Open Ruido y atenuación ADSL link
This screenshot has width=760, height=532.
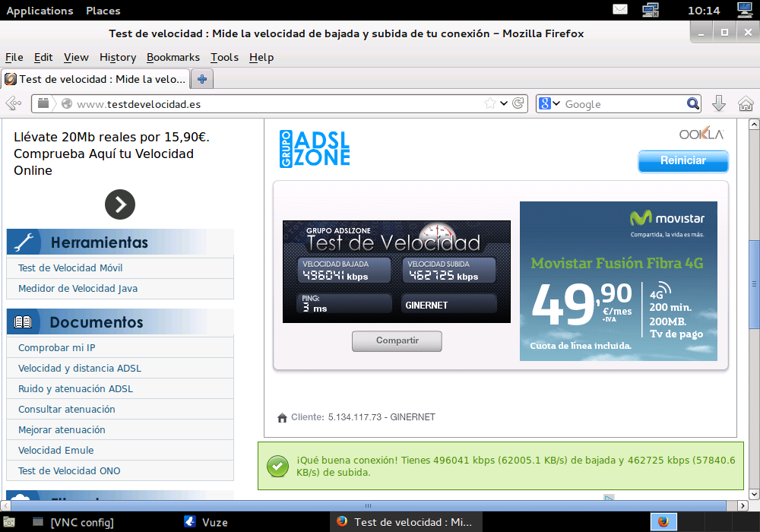click(x=75, y=388)
